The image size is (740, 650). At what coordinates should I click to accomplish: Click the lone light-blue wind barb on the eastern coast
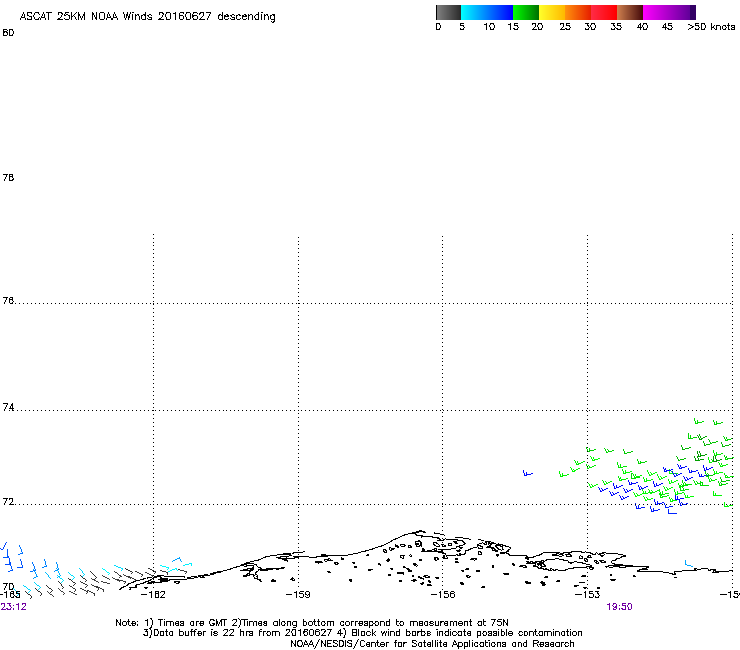click(x=689, y=564)
